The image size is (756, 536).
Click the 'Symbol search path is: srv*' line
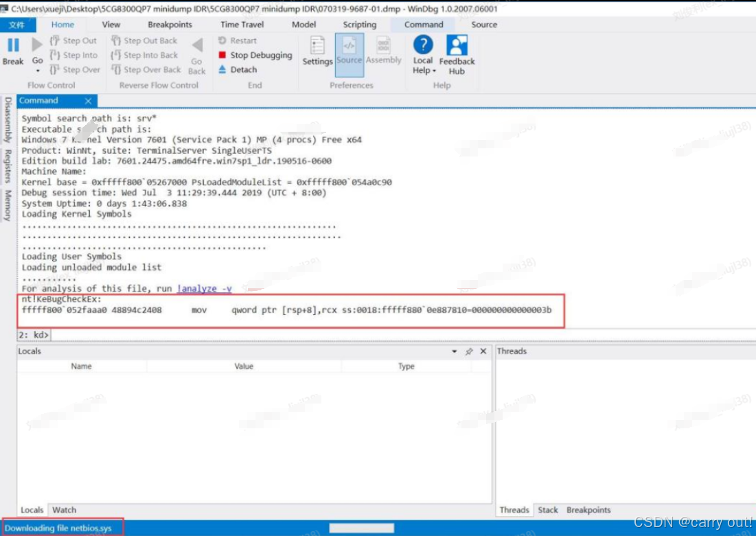(89, 119)
